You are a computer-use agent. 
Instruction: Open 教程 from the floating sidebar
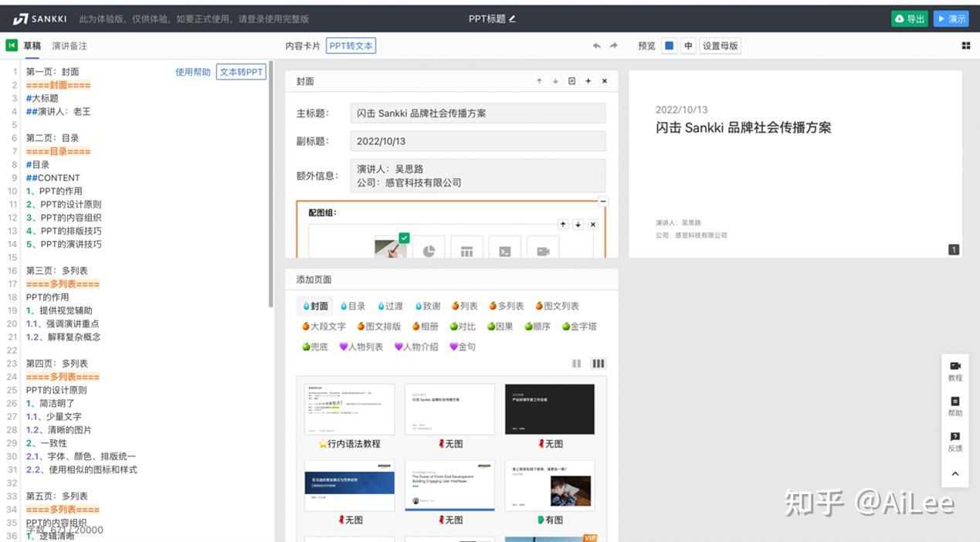pos(955,371)
